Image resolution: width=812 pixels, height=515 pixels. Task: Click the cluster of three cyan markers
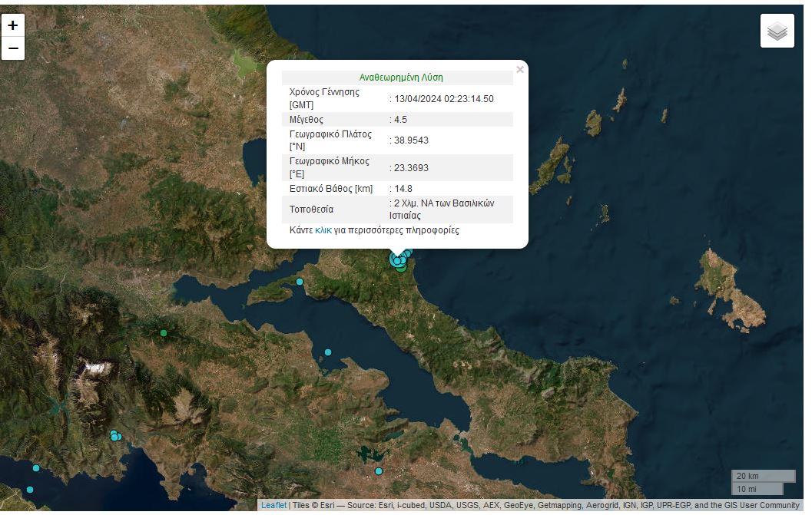[x=114, y=436]
